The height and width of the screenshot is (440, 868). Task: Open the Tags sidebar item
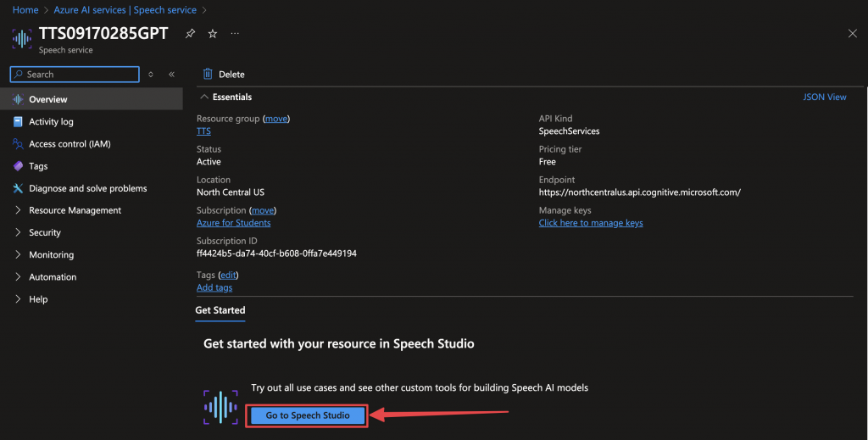38,166
